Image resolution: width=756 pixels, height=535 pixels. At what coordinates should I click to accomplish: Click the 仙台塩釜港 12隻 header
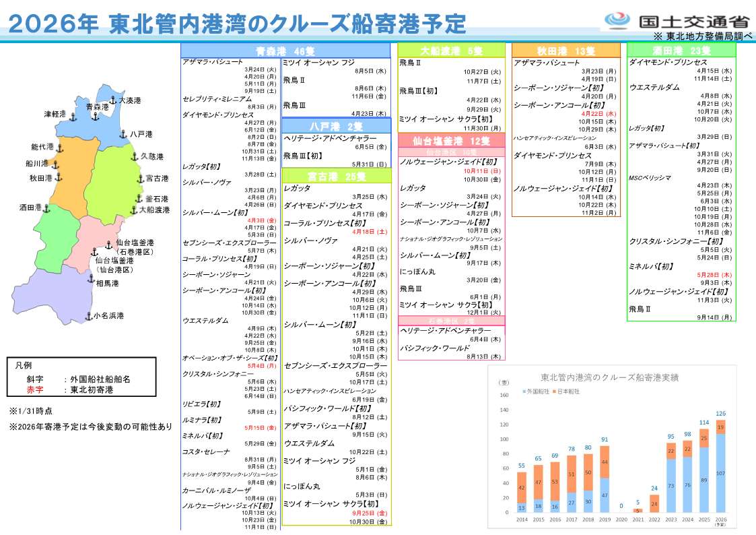pyautogui.click(x=451, y=141)
